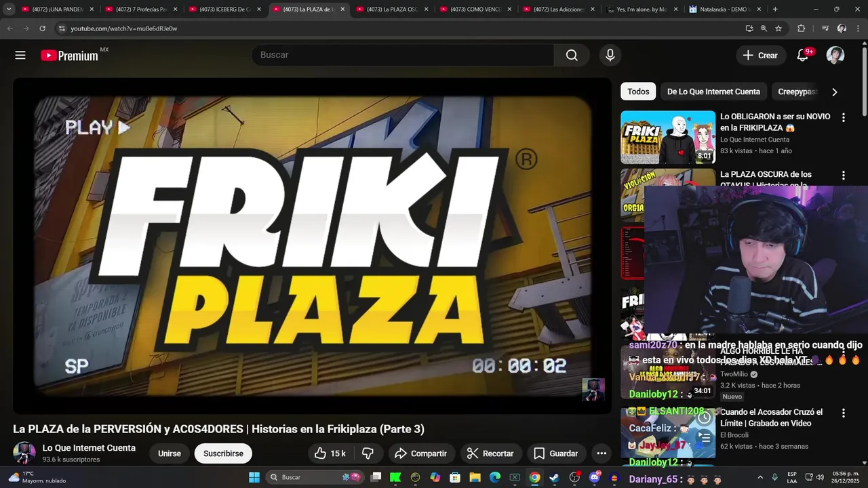The height and width of the screenshot is (488, 868).
Task: Click the FRIKI PLAZA video player
Action: pyautogui.click(x=313, y=245)
